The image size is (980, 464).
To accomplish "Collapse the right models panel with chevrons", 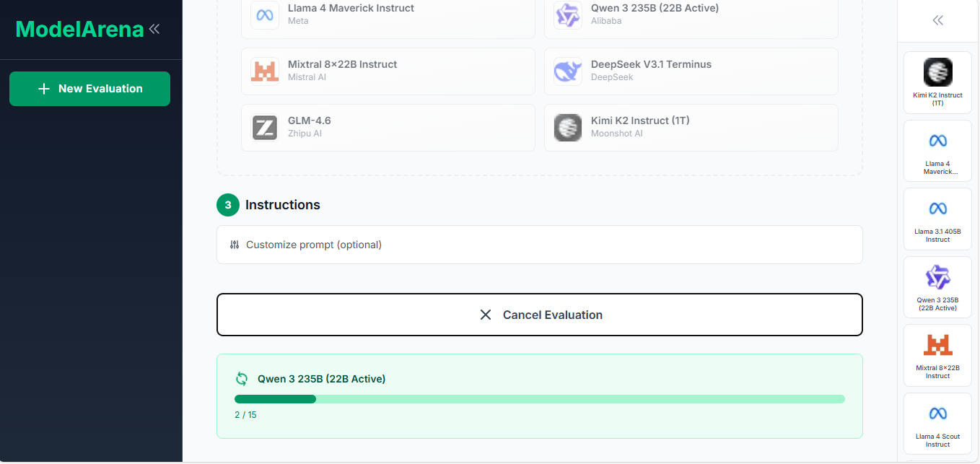I will click(938, 21).
